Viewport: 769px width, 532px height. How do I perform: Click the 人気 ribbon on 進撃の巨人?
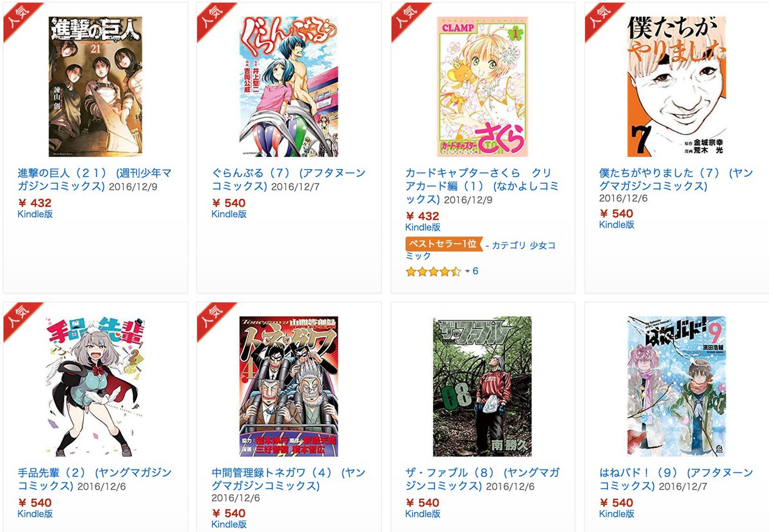tap(21, 19)
